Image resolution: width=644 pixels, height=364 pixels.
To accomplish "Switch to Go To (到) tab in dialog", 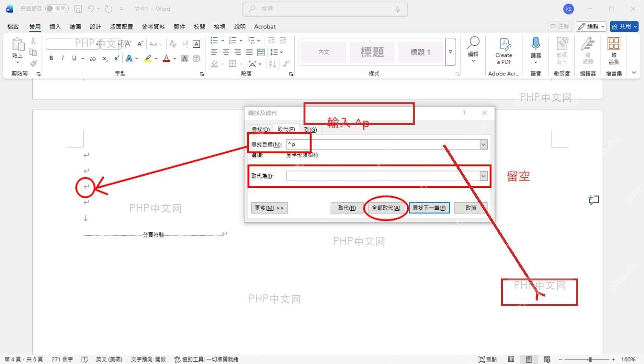I will coord(310,129).
